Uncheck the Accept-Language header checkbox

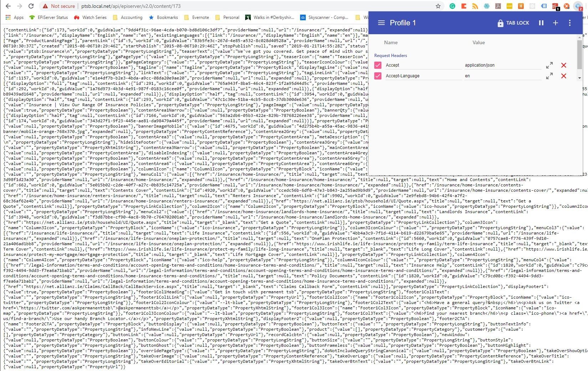pyautogui.click(x=378, y=76)
